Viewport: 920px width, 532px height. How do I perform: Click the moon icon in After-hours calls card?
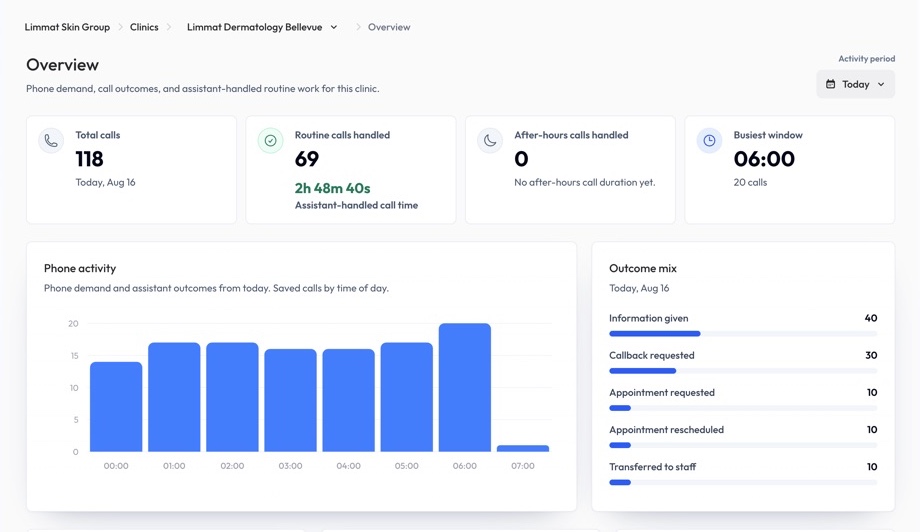tap(490, 141)
